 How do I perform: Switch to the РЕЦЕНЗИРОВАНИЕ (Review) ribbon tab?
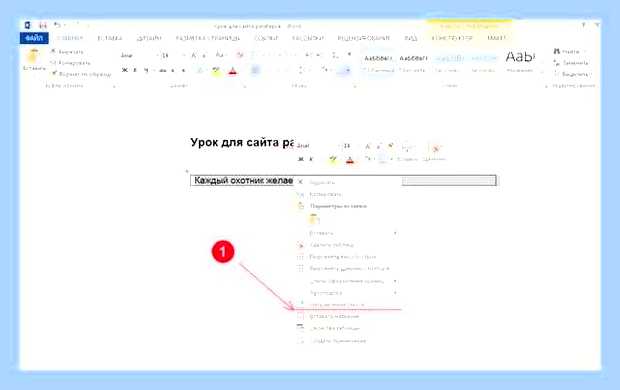point(363,38)
